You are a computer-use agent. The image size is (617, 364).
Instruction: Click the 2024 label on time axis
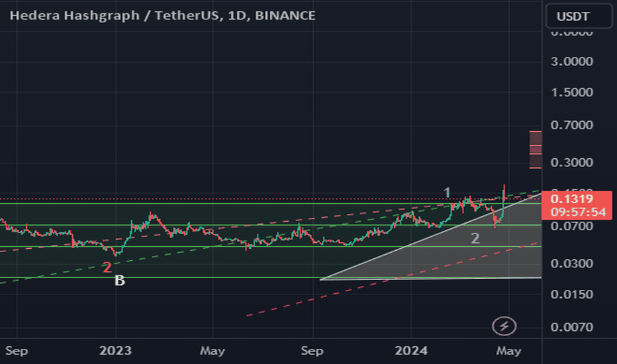pyautogui.click(x=411, y=351)
